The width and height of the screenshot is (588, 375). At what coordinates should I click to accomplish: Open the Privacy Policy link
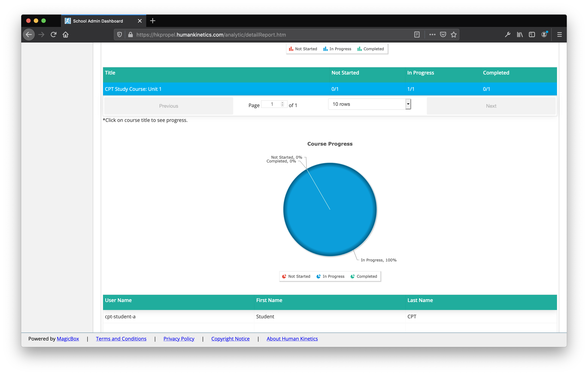[x=179, y=339]
